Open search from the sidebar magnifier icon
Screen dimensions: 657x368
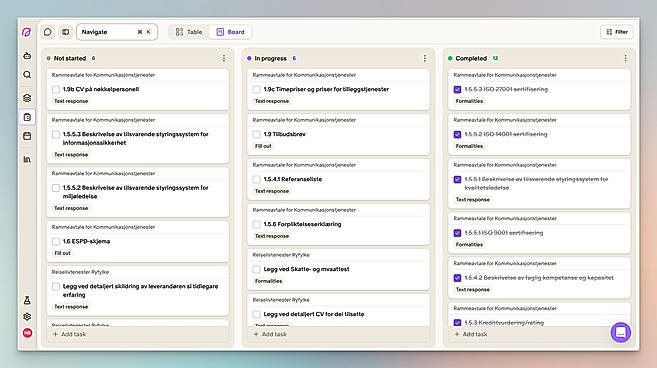[x=27, y=75]
